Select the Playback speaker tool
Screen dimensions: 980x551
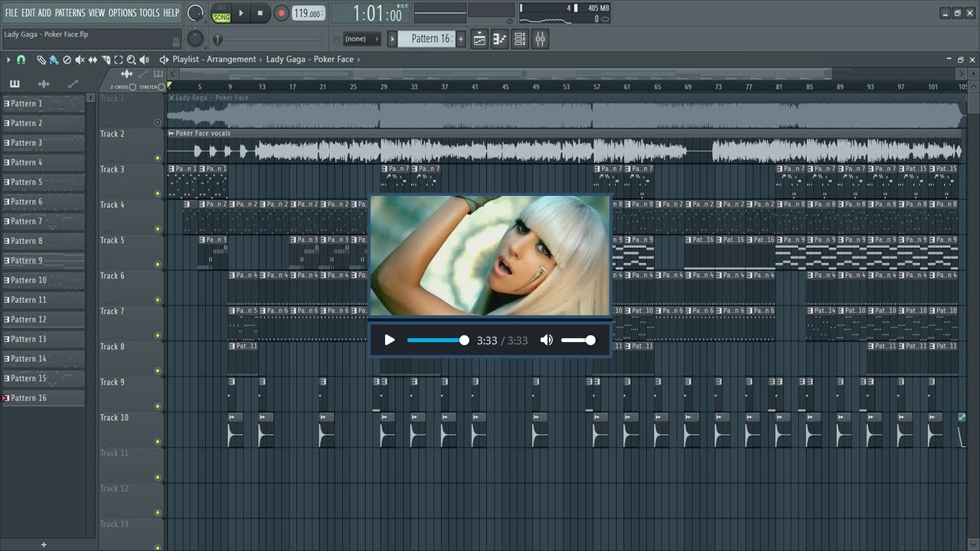point(144,60)
